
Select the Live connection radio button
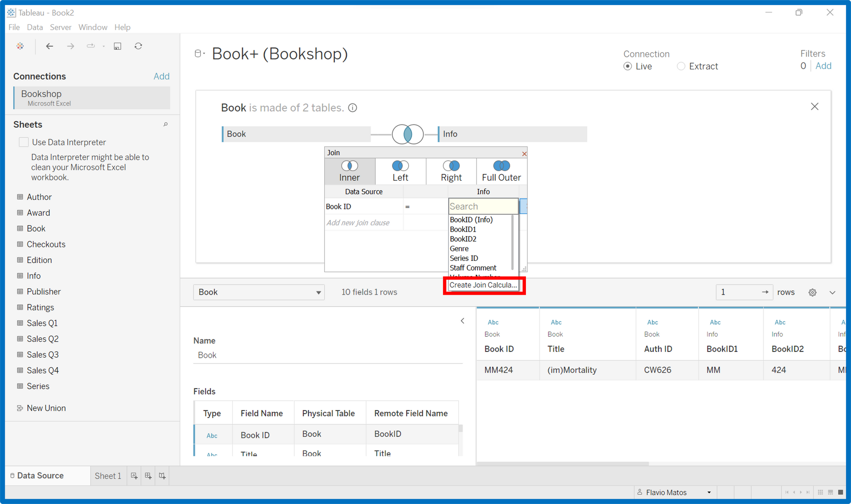628,66
